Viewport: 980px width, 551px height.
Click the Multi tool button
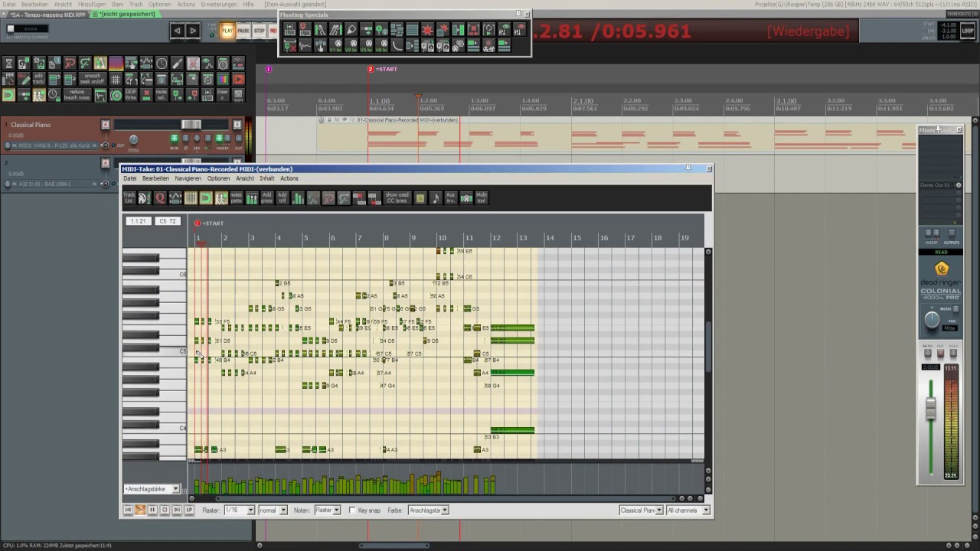pyautogui.click(x=481, y=197)
